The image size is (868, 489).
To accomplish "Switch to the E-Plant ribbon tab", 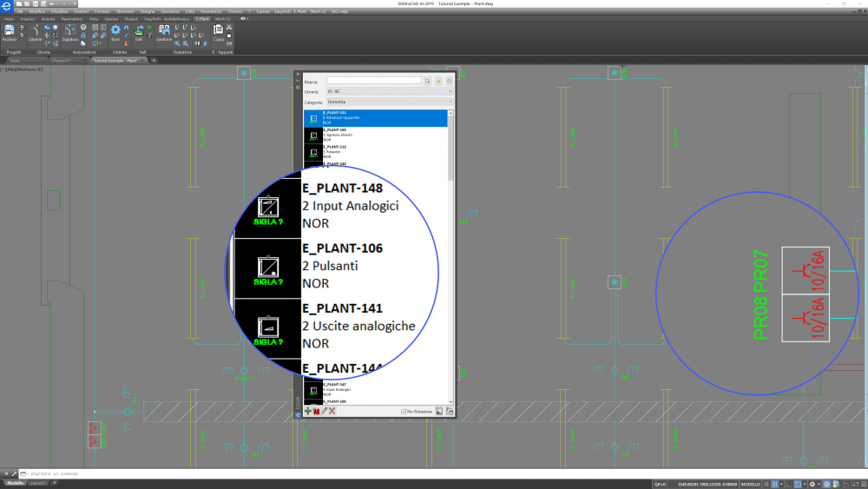I will tap(202, 19).
